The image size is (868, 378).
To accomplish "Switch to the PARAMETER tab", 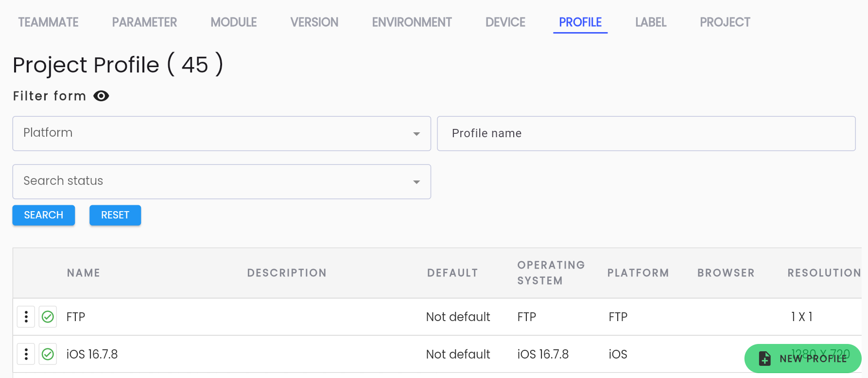I will (144, 22).
